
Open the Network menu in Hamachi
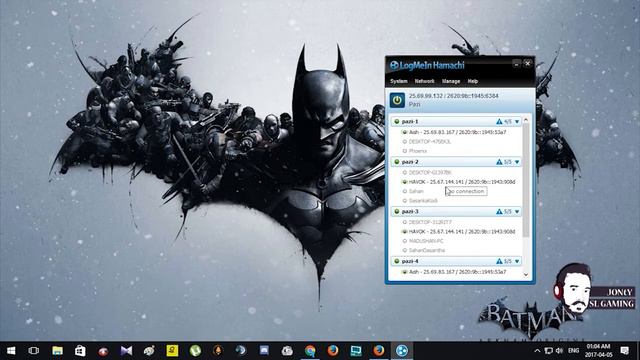point(424,81)
